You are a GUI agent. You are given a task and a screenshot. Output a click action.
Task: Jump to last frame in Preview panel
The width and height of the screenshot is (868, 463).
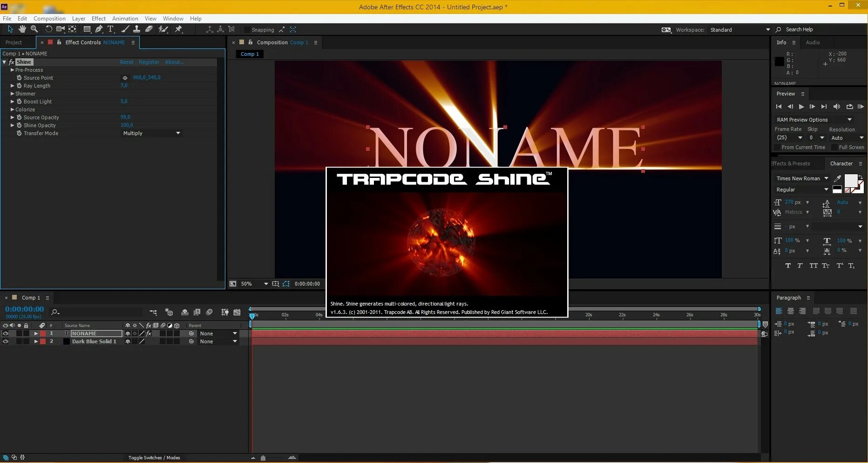[824, 107]
